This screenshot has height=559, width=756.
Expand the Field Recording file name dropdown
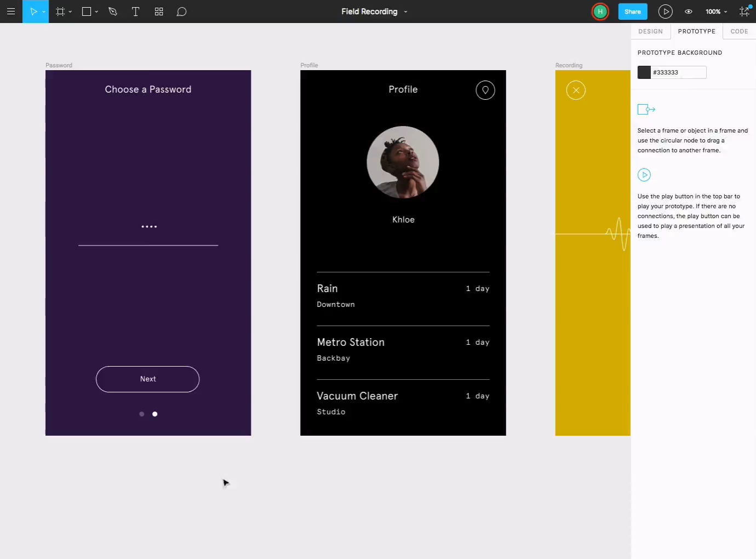click(x=406, y=12)
